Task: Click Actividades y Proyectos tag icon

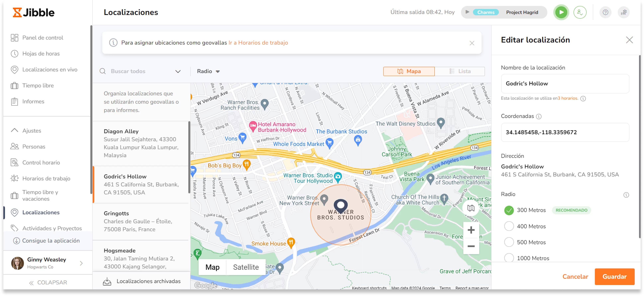Action: [x=14, y=228]
